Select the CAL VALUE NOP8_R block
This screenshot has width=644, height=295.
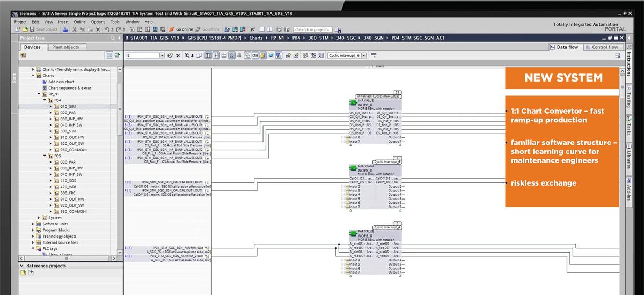pyautogui.click(x=375, y=187)
